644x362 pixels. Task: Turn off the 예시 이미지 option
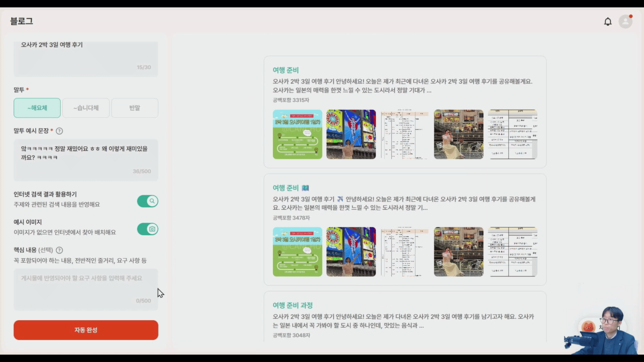click(x=148, y=229)
